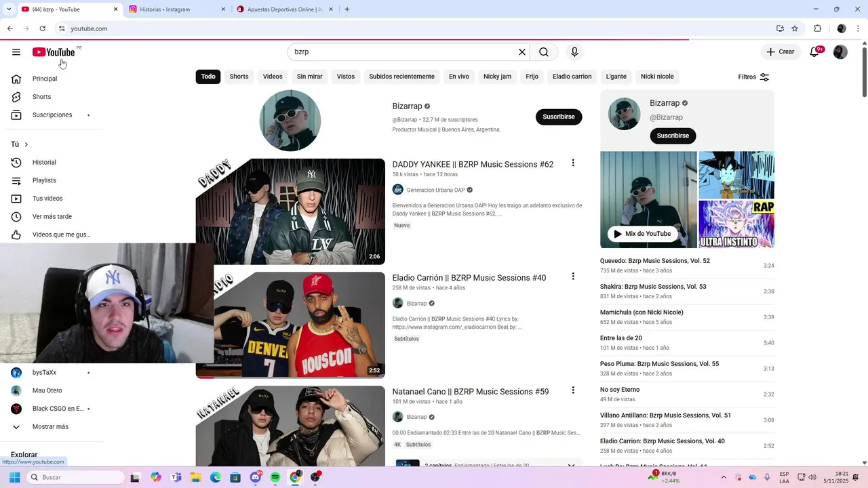Clear the bzrp search text with X

(x=522, y=52)
